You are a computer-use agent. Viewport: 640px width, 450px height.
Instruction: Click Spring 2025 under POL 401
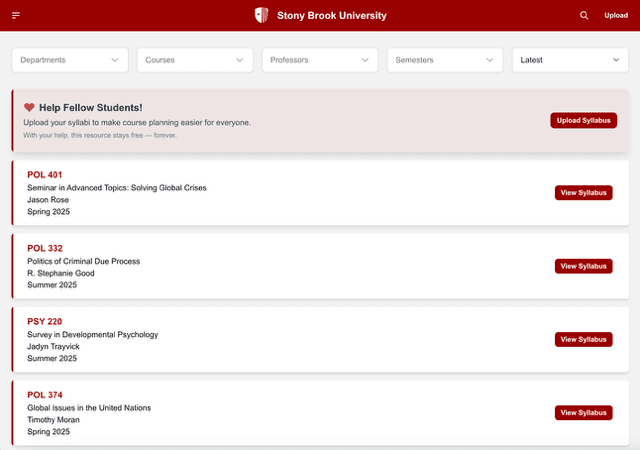49,212
